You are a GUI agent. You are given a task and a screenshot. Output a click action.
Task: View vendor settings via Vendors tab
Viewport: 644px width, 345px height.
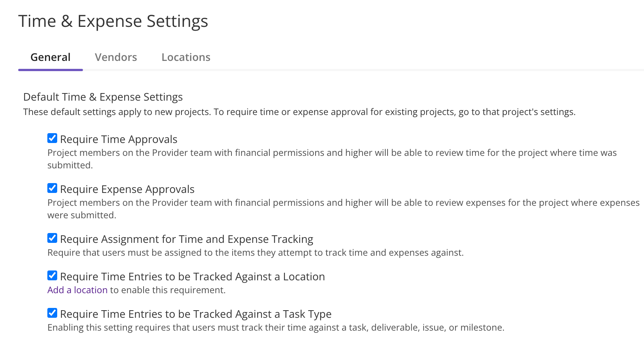coord(116,57)
